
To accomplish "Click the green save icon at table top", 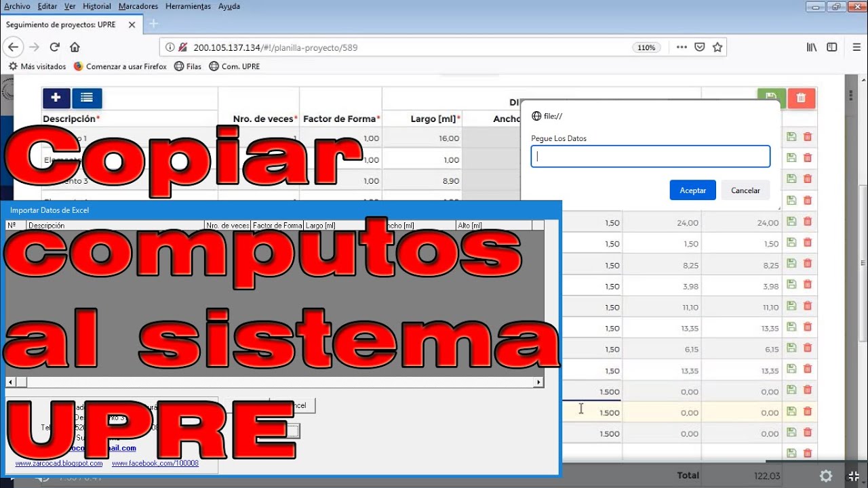I will 772,97.
